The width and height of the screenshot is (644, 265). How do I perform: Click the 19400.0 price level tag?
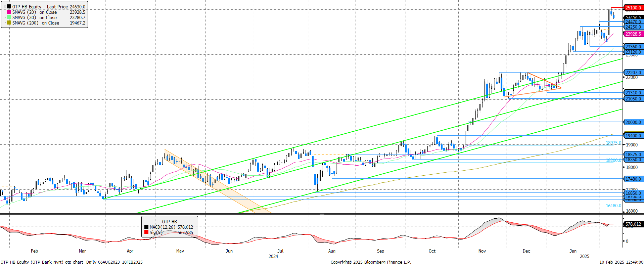(633, 136)
